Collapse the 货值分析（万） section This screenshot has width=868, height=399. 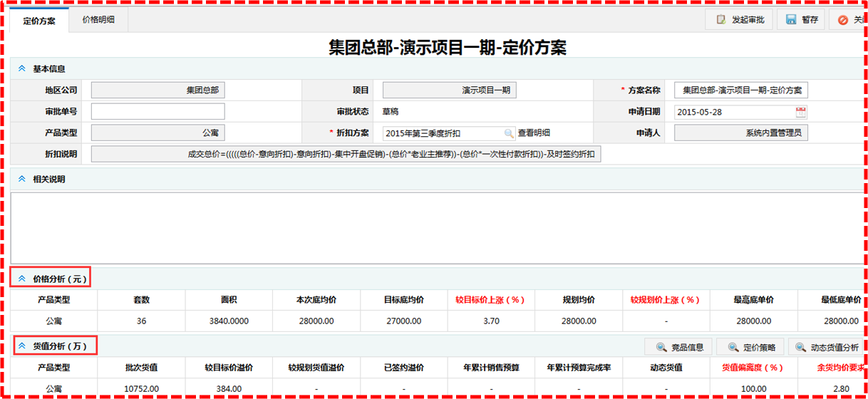click(22, 346)
